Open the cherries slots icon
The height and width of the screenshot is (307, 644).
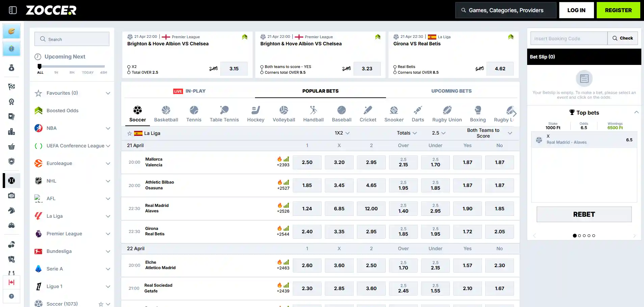11,244
